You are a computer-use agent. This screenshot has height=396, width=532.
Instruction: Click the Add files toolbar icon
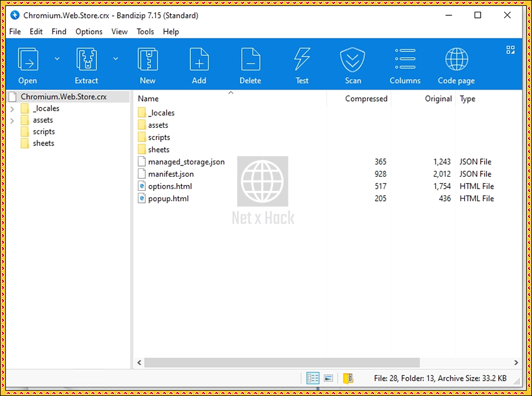[199, 59]
